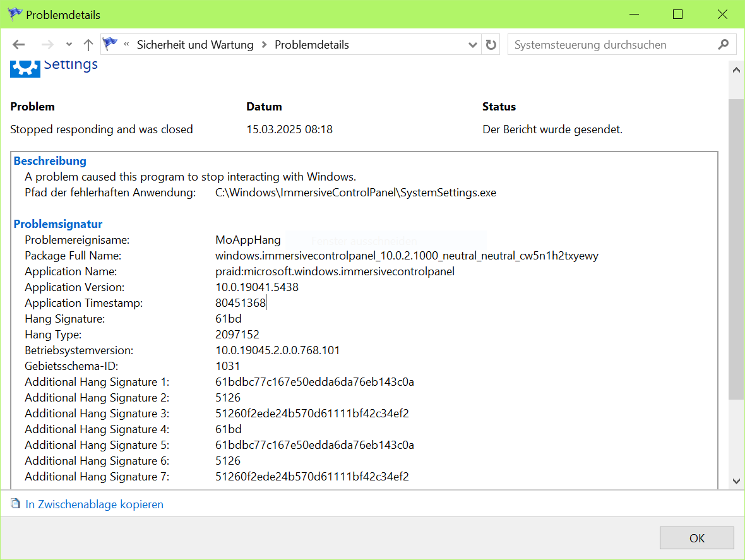Click the Datum column header
The height and width of the screenshot is (560, 745).
[264, 107]
